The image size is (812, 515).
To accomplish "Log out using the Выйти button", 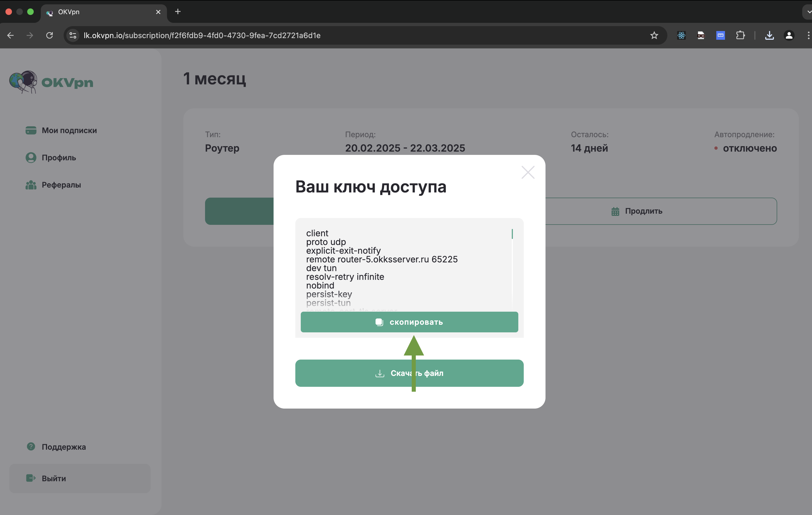I will click(53, 478).
